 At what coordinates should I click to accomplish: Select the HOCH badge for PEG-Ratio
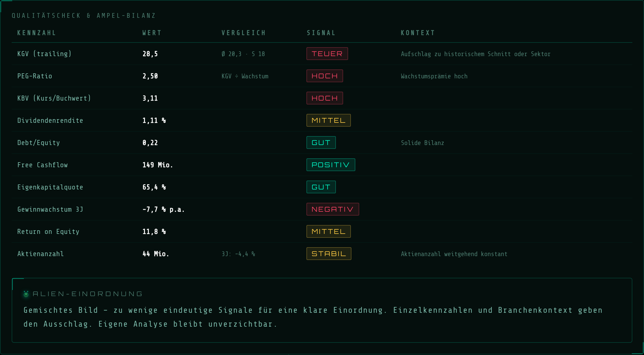pyautogui.click(x=324, y=76)
